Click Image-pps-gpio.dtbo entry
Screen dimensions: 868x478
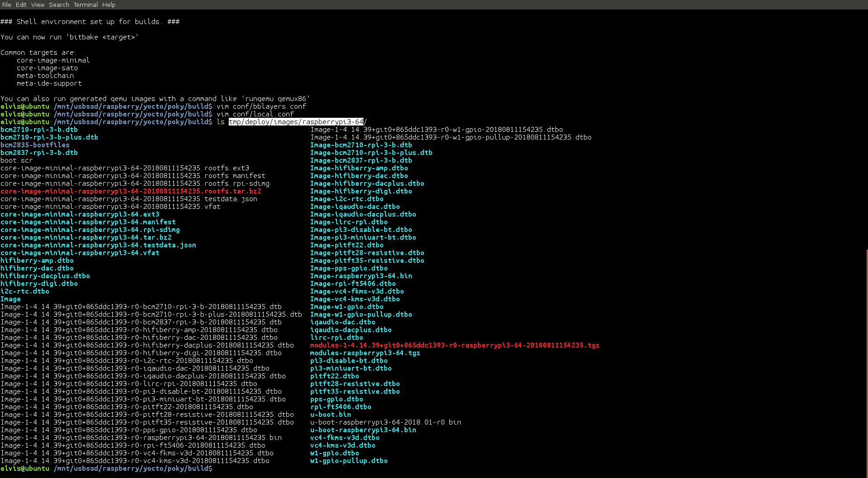tap(349, 268)
